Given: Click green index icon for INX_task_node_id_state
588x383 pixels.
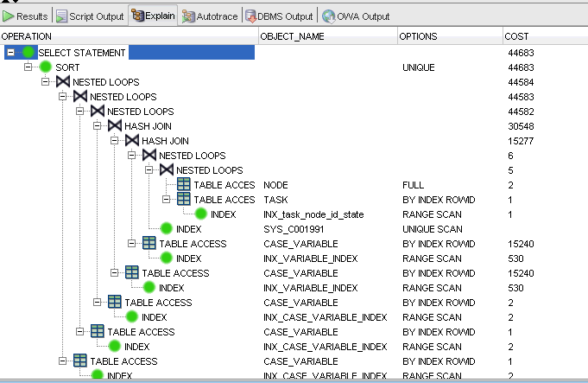Looking at the screenshot, I should (201, 214).
